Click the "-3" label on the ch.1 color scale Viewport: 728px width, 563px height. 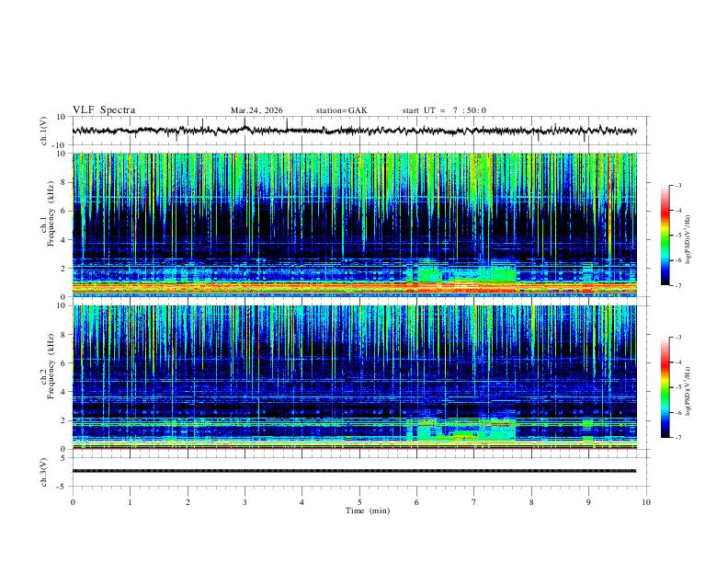click(678, 185)
